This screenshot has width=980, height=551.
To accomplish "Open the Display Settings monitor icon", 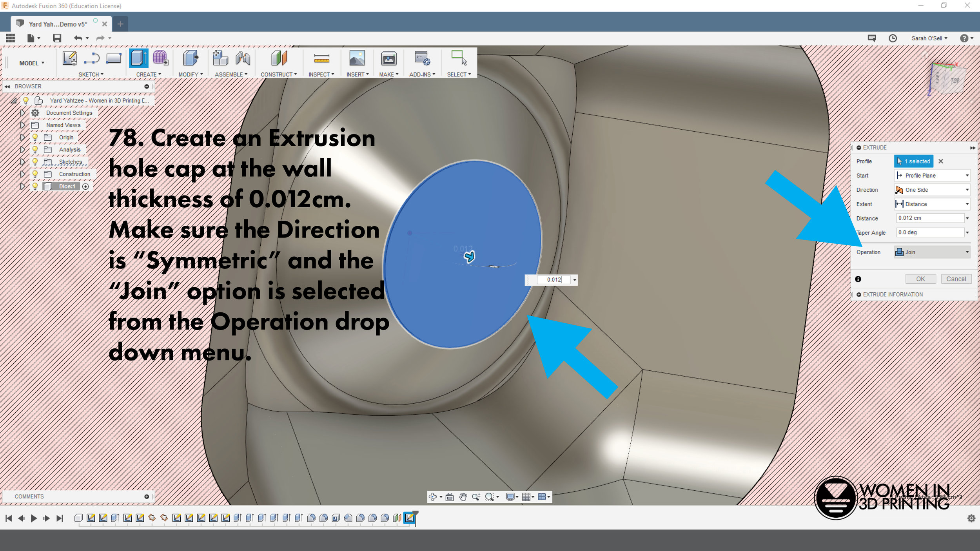I will tap(510, 497).
